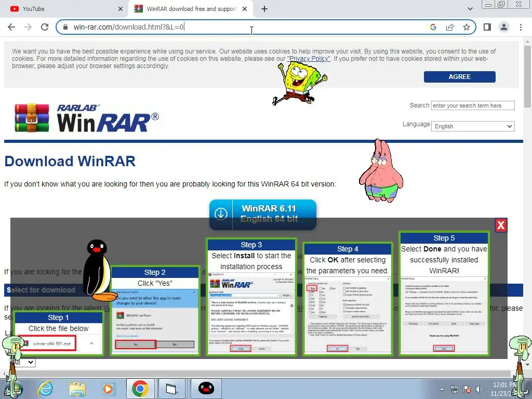The width and height of the screenshot is (532, 399).
Task: Click the RARLAB WinRAR logo
Action: tap(87, 118)
